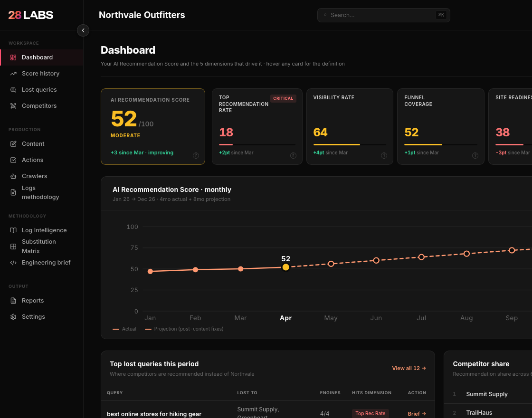
Task: Click the search magnifier icon in search bar
Action: click(325, 15)
